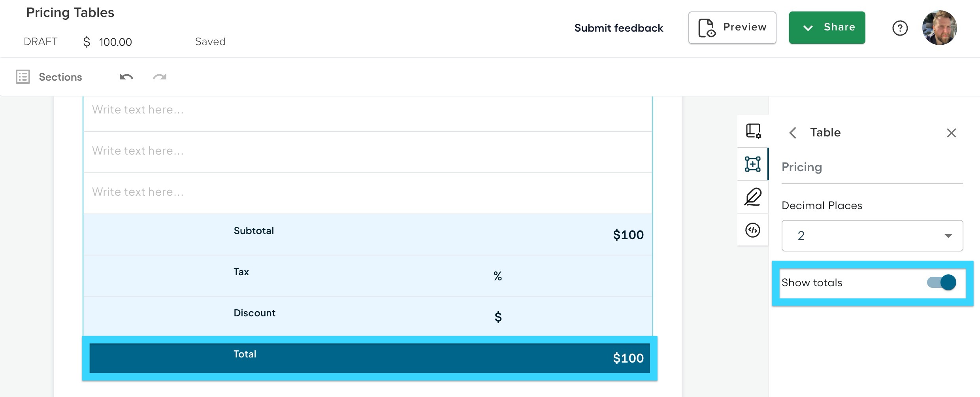Viewport: 980px width, 397px height.
Task: Go back from Table panel
Action: pyautogui.click(x=793, y=133)
